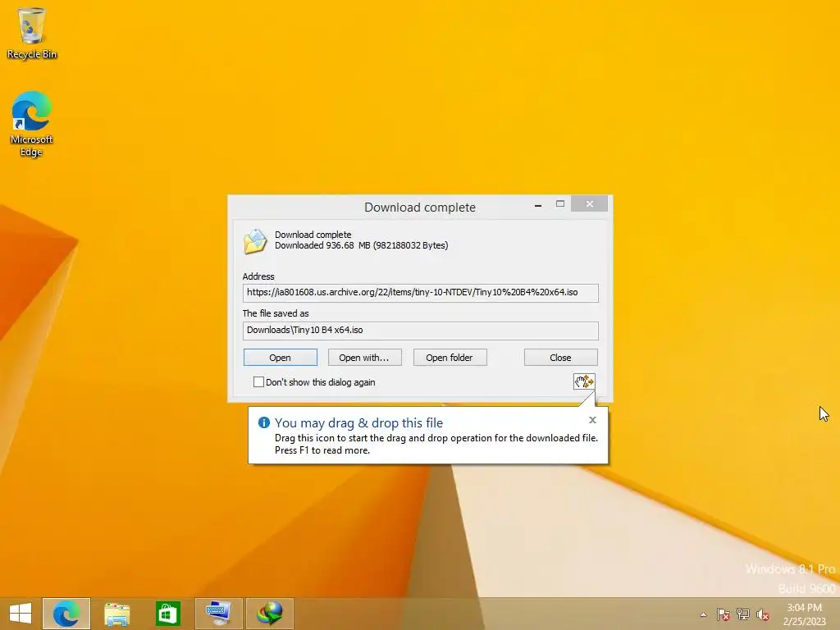Open the Action Center flag tray icon

723,614
